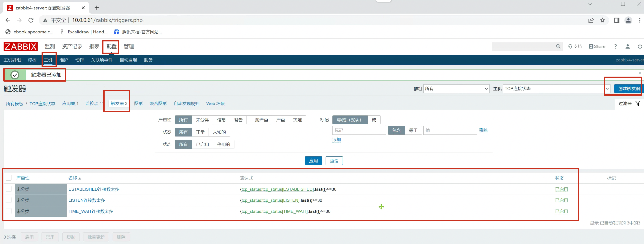The image size is (644, 244).
Task: Dismiss the trigger added message
Action: (x=640, y=73)
